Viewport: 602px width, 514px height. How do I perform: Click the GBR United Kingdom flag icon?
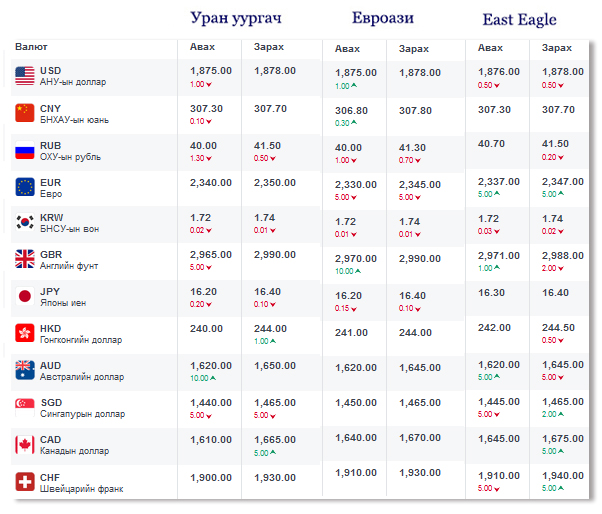pyautogui.click(x=25, y=259)
